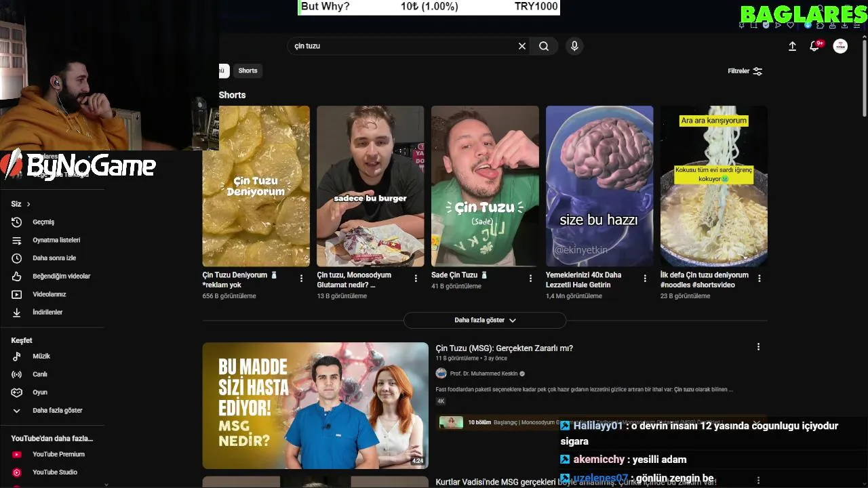Click the Shorts shelf heading
This screenshot has width=868, height=488.
pyautogui.click(x=232, y=95)
